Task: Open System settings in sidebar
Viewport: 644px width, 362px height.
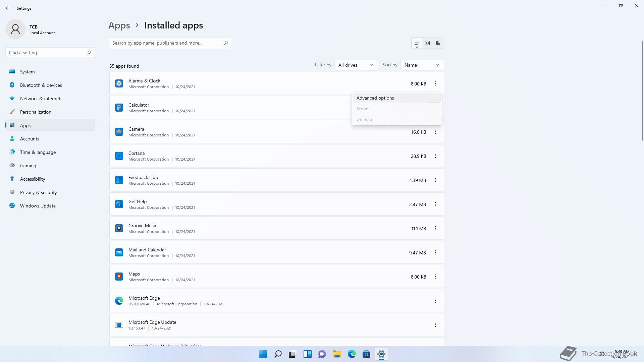Action: (50, 72)
